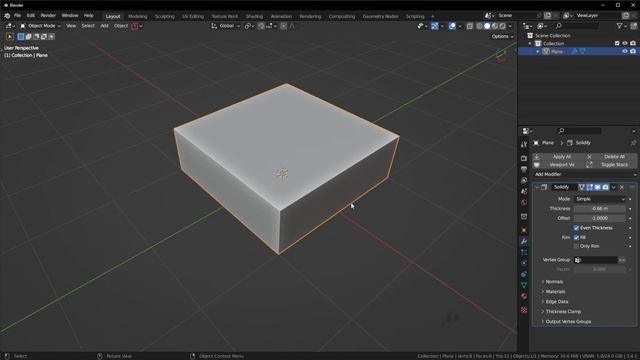Open the overlays options dropdown arrow
640x360 pixels.
point(460,26)
